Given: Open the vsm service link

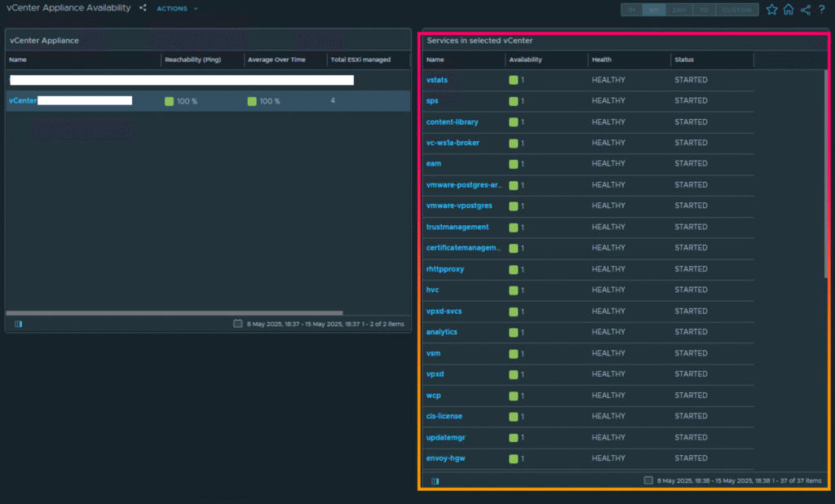Looking at the screenshot, I should pos(433,353).
